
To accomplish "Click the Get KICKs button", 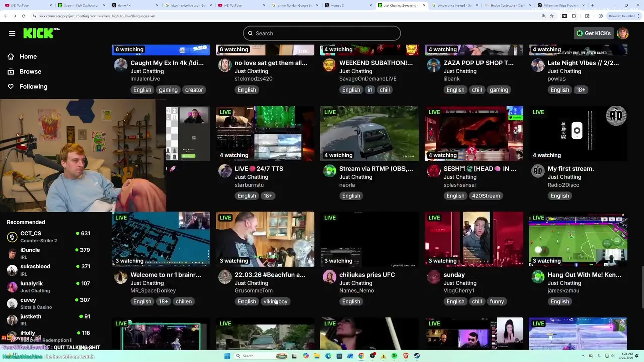I will click(x=594, y=33).
